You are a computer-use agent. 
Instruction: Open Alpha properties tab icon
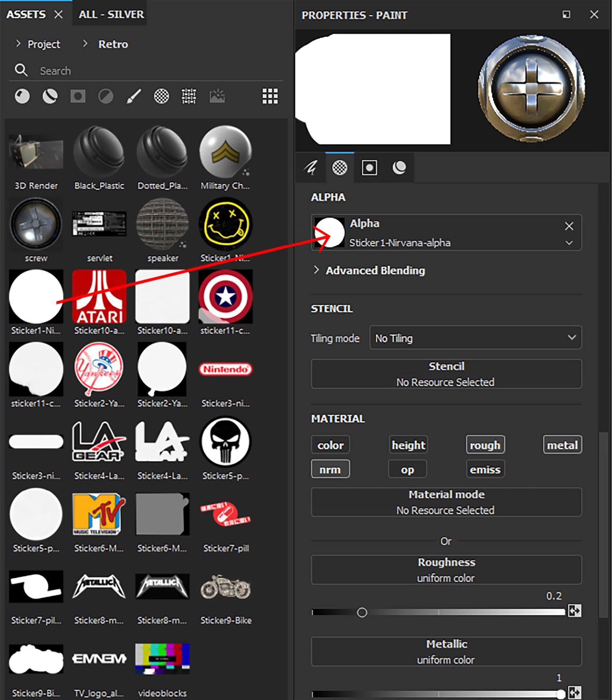point(340,168)
